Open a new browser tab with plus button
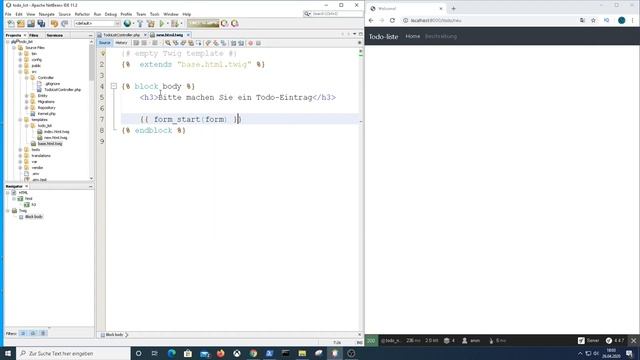The height and width of the screenshot is (360, 640). tap(453, 9)
